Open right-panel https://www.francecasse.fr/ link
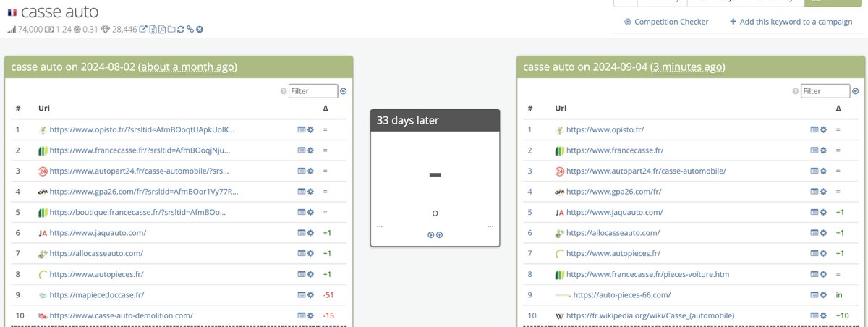This screenshot has height=327, width=868. (615, 150)
